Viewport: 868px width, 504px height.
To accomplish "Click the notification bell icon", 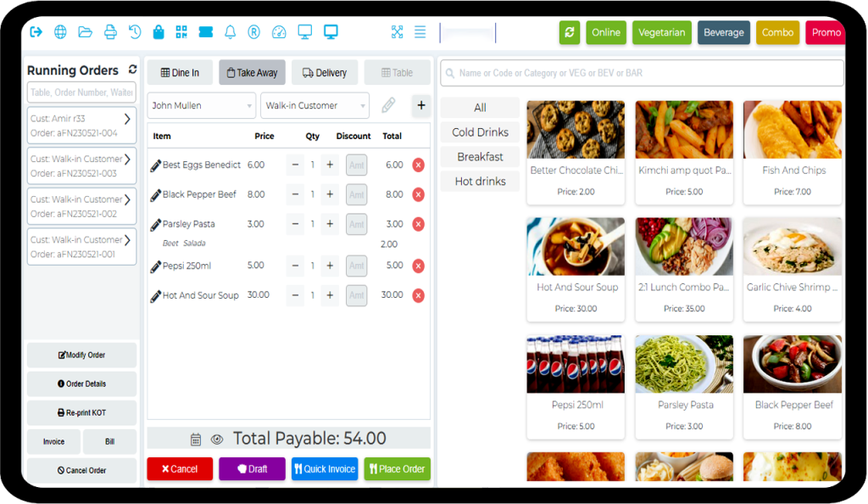I will click(x=230, y=32).
